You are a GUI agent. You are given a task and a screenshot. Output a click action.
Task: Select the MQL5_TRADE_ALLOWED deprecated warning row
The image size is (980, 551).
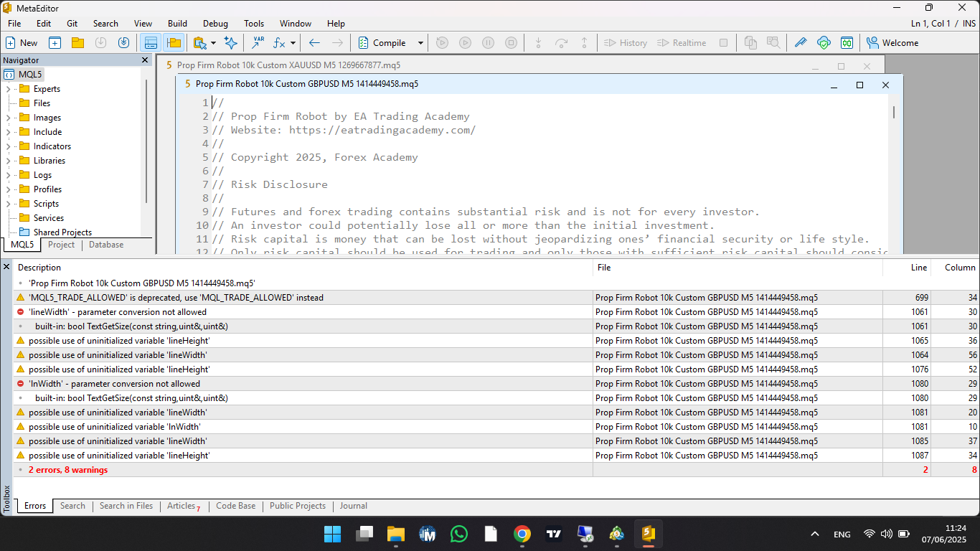tap(495, 298)
